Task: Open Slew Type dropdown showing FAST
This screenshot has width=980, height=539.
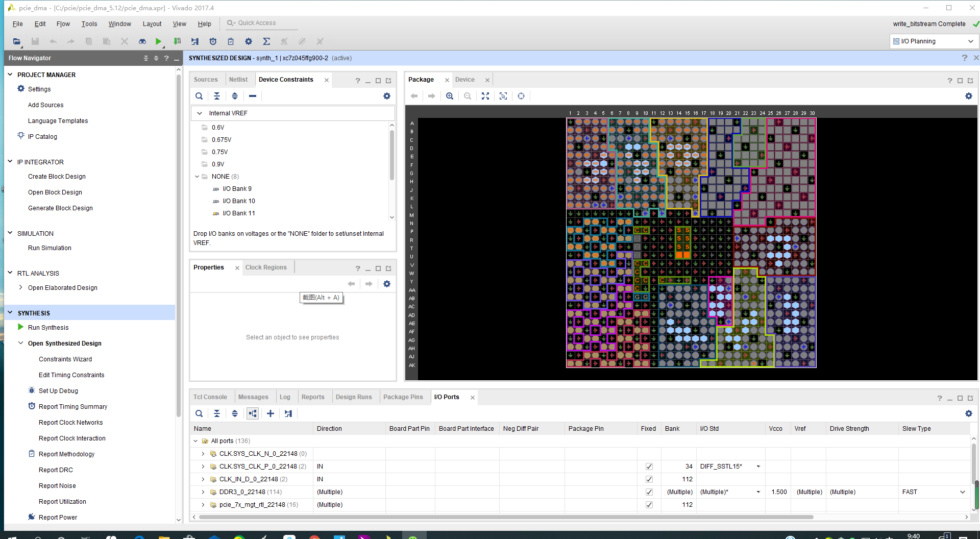Action: point(963,492)
